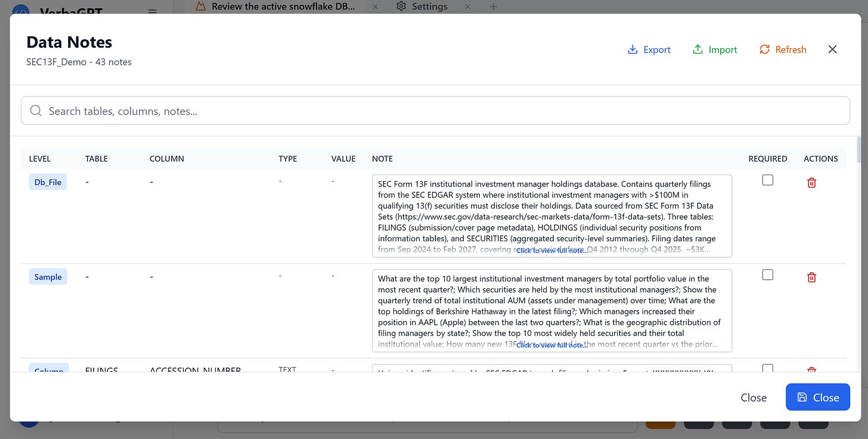Delete the Sample note using its trash icon
The image size is (868, 439).
pyautogui.click(x=811, y=277)
